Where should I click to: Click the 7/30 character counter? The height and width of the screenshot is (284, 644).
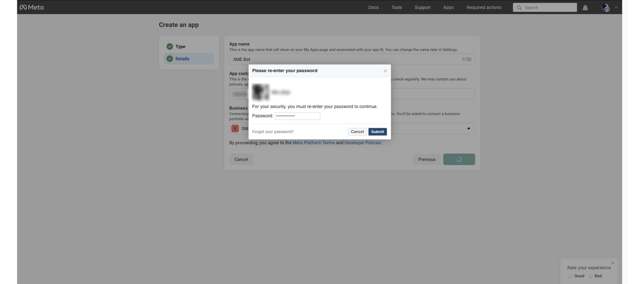click(466, 59)
